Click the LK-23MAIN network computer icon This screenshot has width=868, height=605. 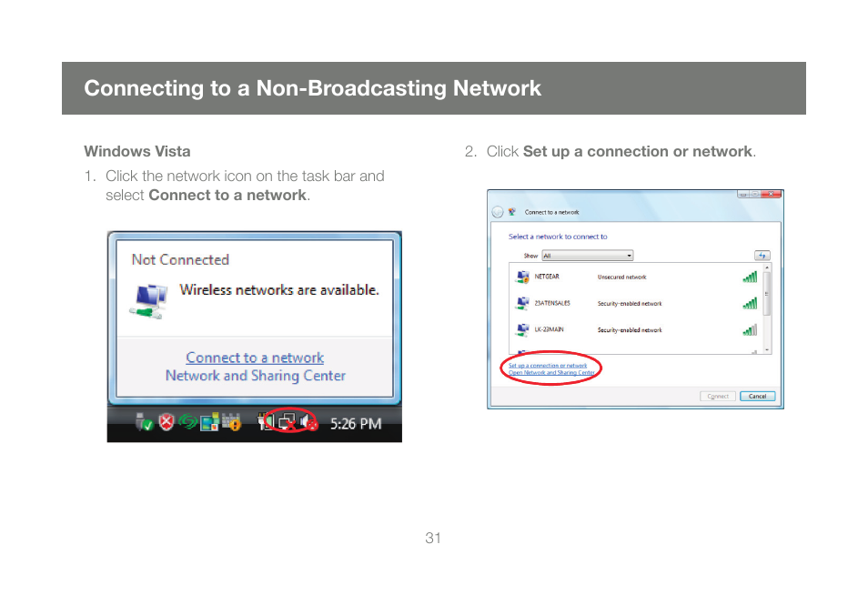tap(522, 330)
